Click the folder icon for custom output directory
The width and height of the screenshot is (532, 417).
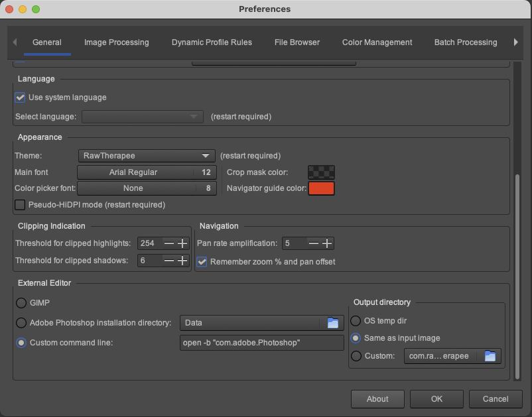(490, 356)
